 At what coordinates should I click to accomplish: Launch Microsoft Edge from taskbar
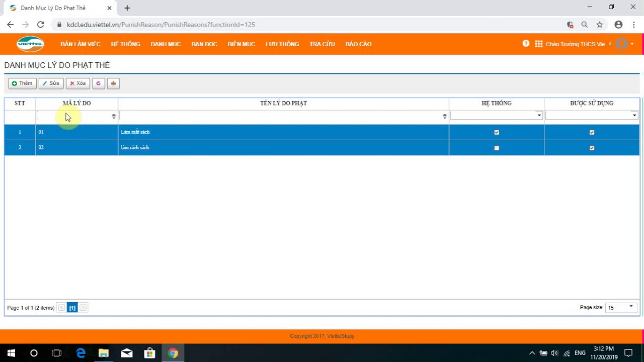click(x=80, y=353)
